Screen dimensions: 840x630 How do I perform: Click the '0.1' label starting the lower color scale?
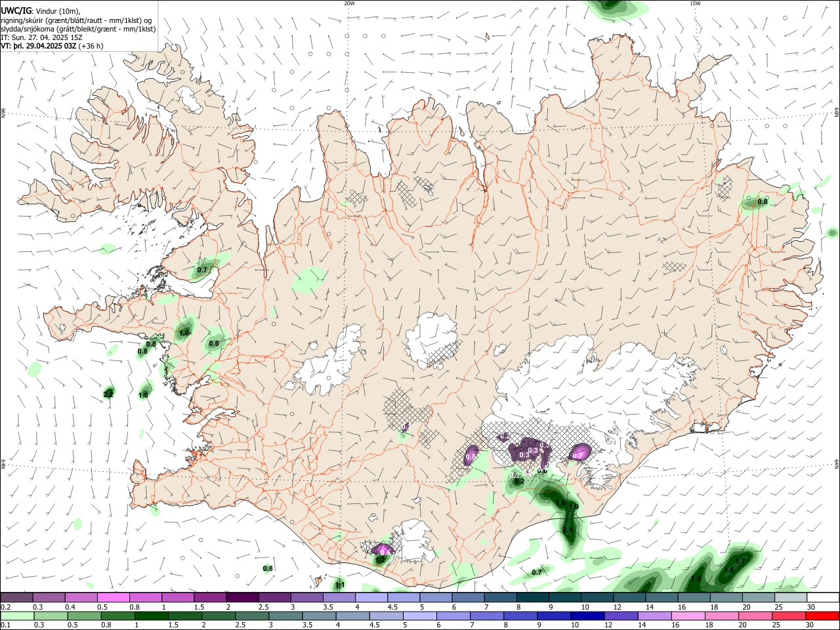click(x=7, y=625)
